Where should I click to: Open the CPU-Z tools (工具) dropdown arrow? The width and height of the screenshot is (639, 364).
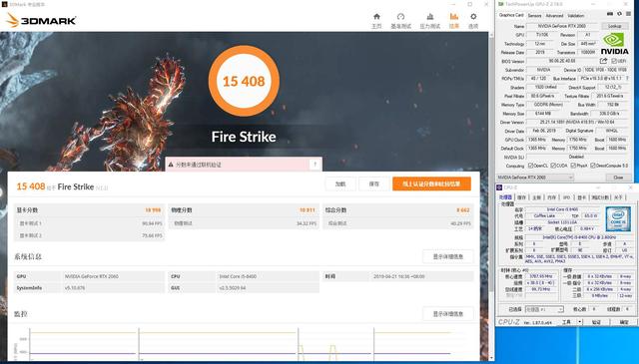(579, 322)
